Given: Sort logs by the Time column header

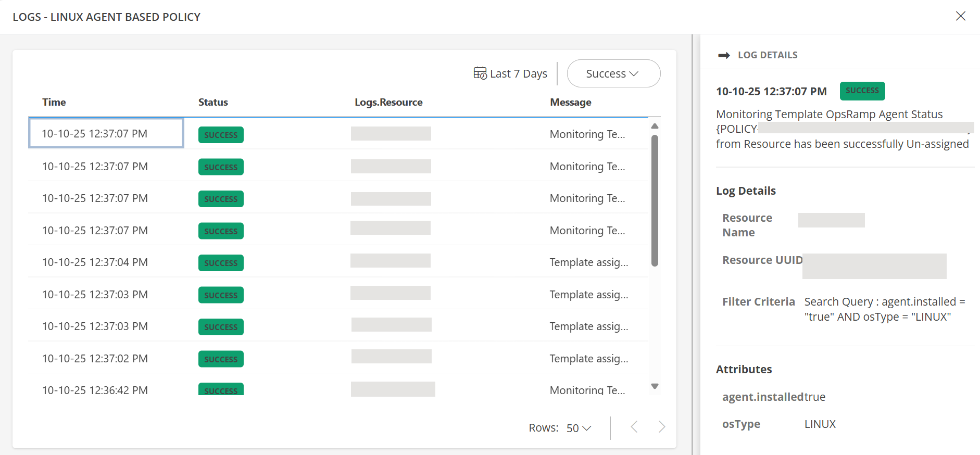Looking at the screenshot, I should pyautogui.click(x=54, y=102).
